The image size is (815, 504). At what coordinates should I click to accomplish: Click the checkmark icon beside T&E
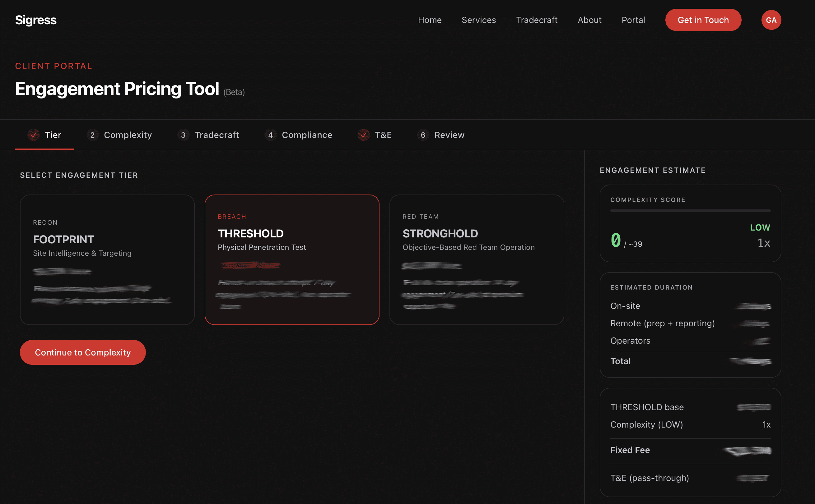pos(363,135)
